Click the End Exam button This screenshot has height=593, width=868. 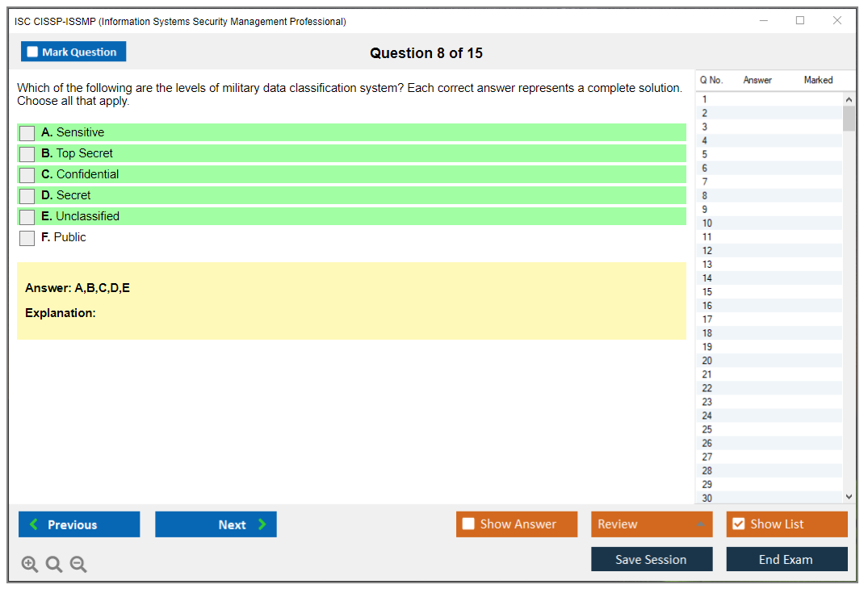coord(786,559)
